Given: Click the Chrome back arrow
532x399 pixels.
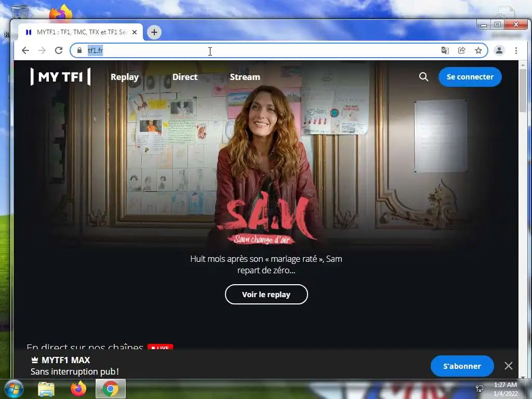Looking at the screenshot, I should tap(25, 50).
